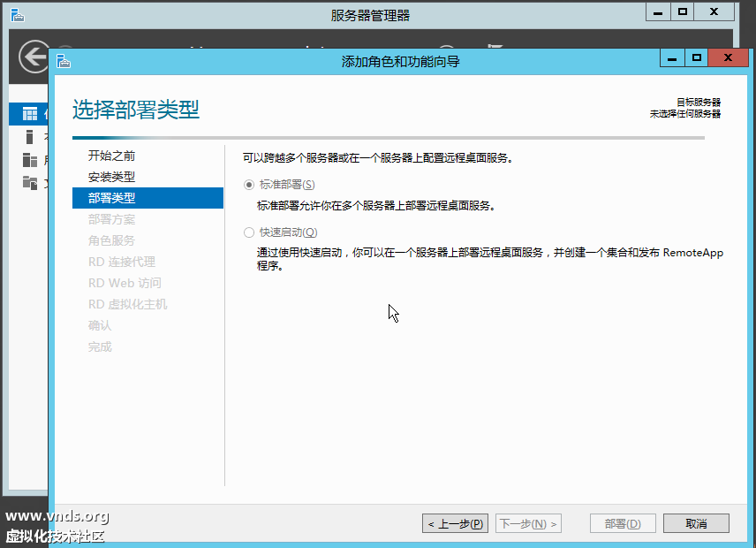Viewport: 756px width, 548px height.
Task: Close the 添加角色和功能向导 window
Action: [728, 57]
